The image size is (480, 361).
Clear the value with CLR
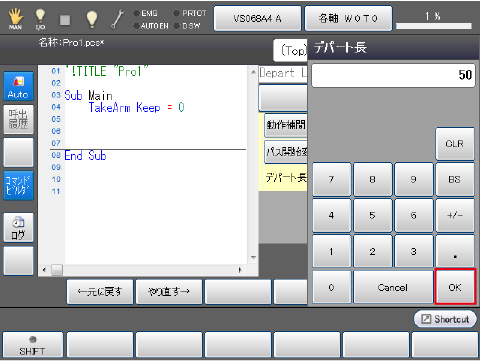pyautogui.click(x=455, y=144)
